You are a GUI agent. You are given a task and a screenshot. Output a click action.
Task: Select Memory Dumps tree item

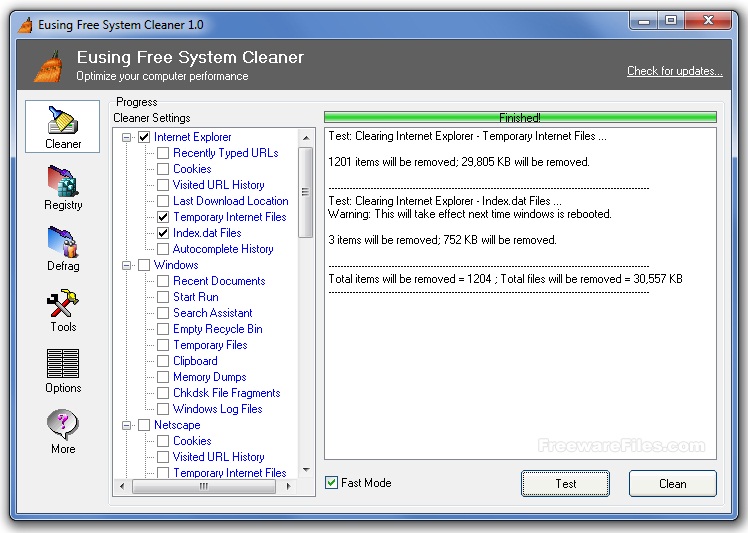[209, 377]
